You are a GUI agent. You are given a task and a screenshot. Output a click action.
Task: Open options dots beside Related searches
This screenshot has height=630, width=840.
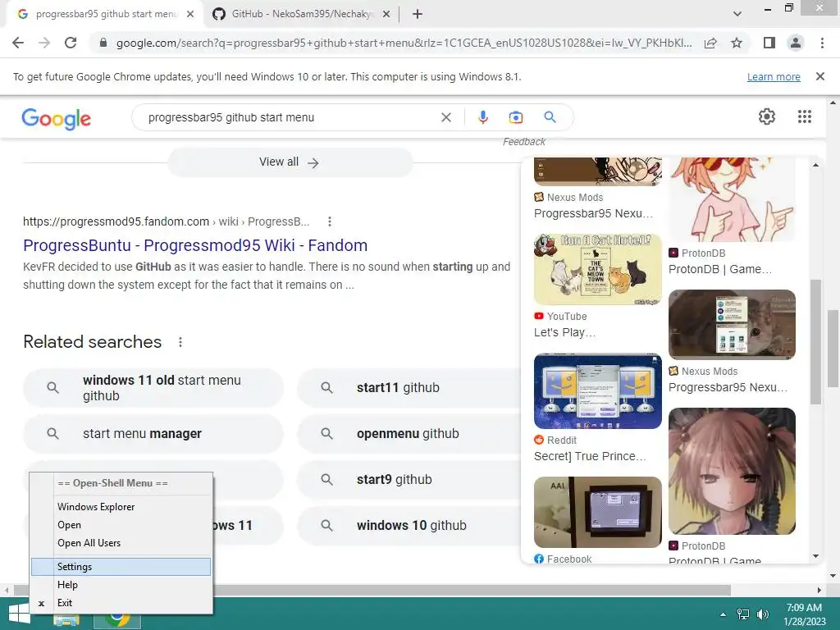[180, 342]
